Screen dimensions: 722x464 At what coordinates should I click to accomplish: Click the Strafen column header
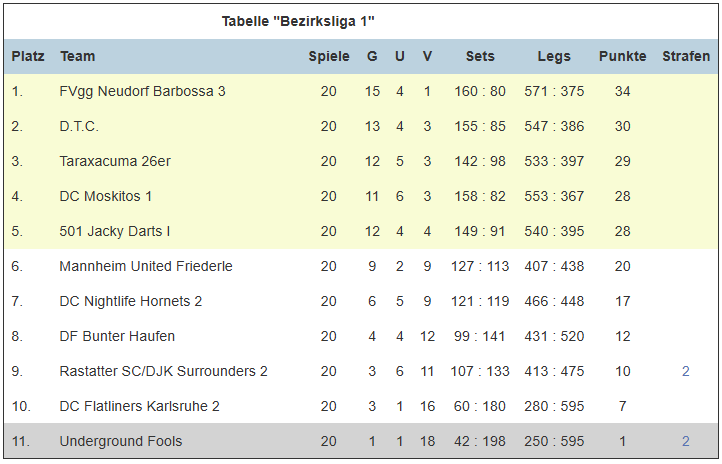[686, 56]
